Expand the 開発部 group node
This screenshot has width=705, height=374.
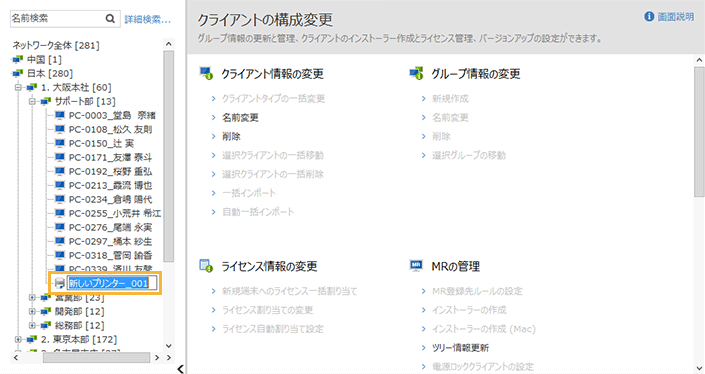tap(32, 311)
